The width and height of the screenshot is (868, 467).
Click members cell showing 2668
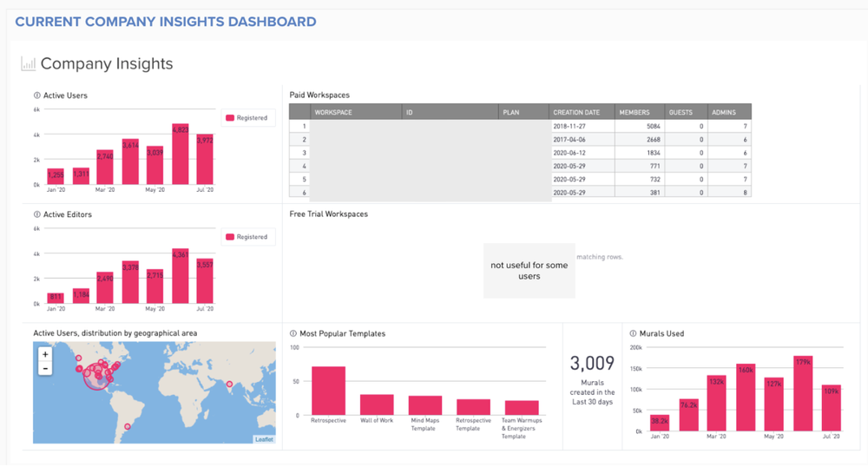point(640,140)
